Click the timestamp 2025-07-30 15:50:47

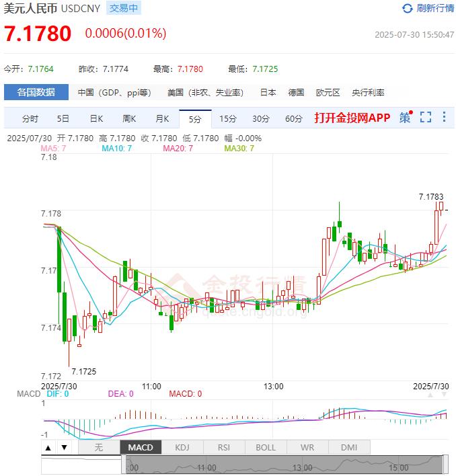coord(414,34)
